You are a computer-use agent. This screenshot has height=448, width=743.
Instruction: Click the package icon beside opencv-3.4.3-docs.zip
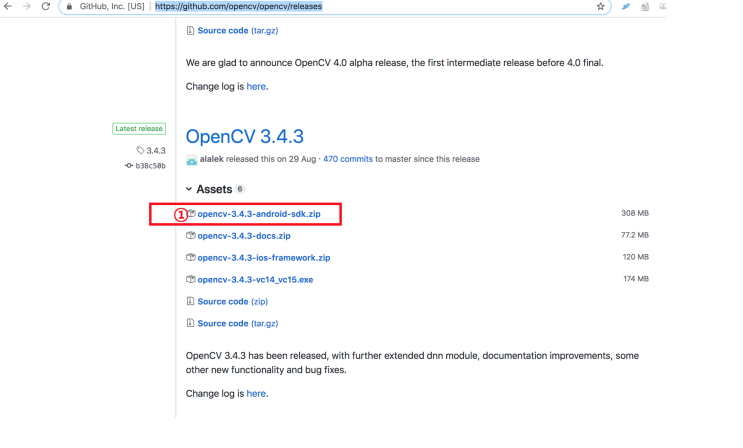[x=190, y=236]
